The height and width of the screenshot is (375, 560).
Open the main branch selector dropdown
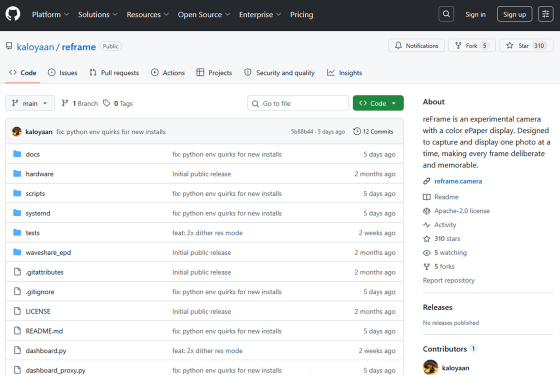[30, 103]
